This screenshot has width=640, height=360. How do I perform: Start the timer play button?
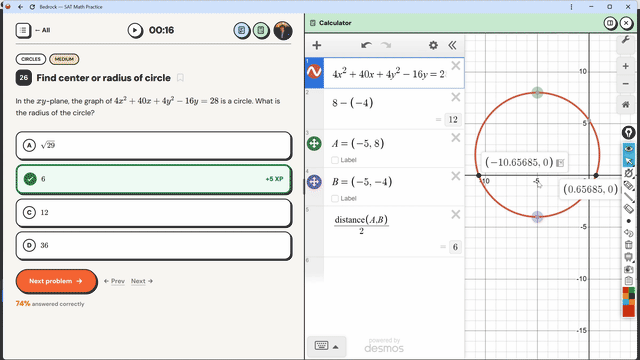(x=135, y=30)
